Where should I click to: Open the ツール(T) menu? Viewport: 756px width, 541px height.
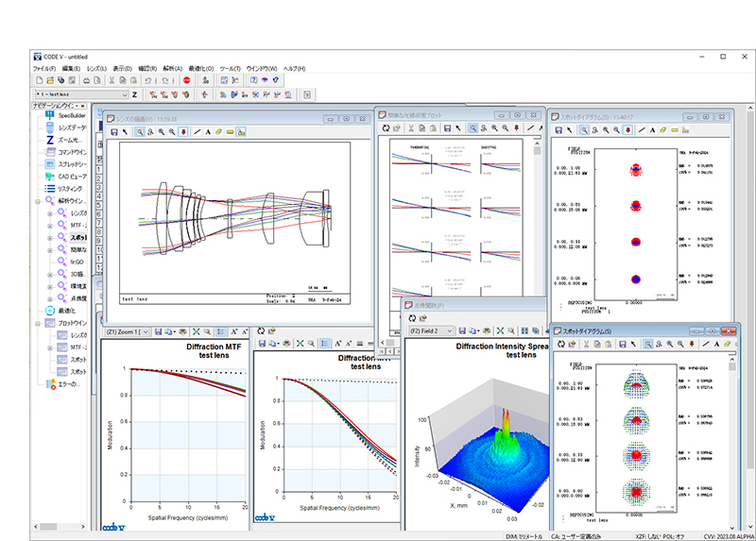(x=230, y=69)
